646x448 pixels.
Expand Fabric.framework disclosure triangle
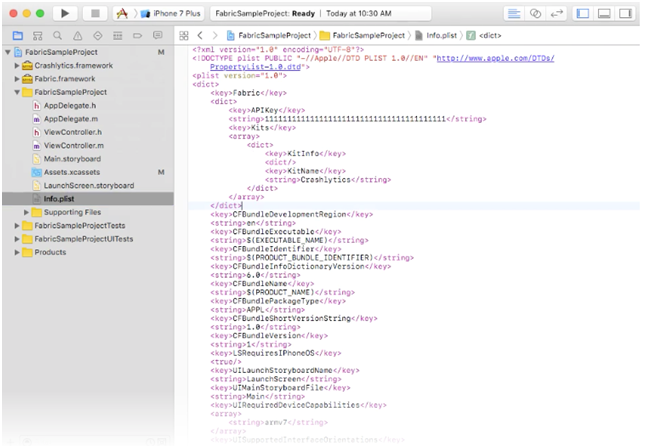(x=17, y=79)
